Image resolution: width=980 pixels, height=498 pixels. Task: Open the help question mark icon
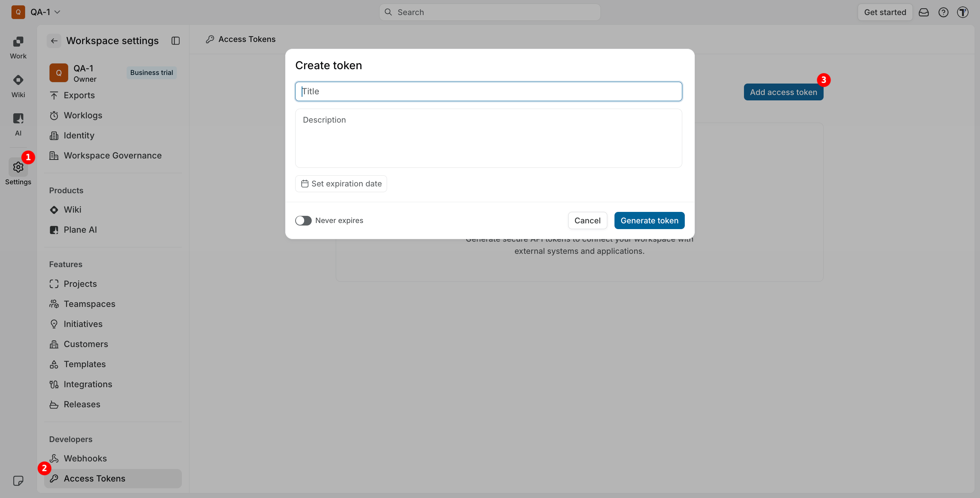click(x=943, y=12)
